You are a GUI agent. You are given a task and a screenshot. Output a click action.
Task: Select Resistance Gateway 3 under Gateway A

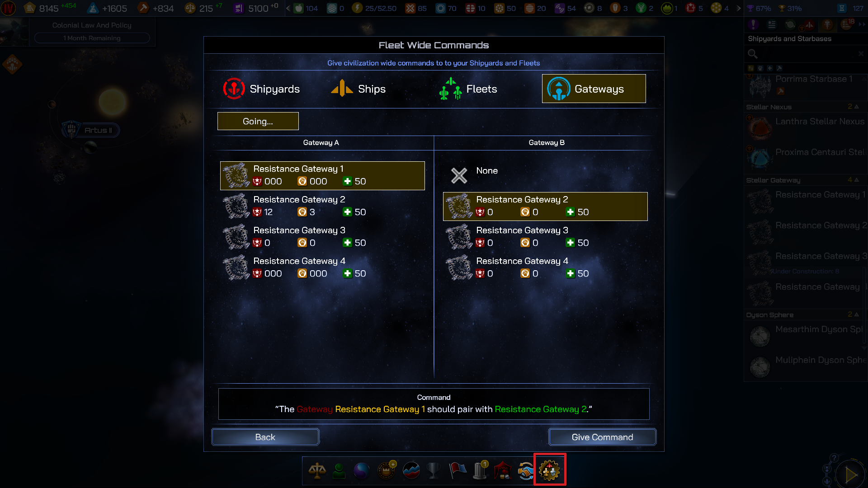pos(322,237)
